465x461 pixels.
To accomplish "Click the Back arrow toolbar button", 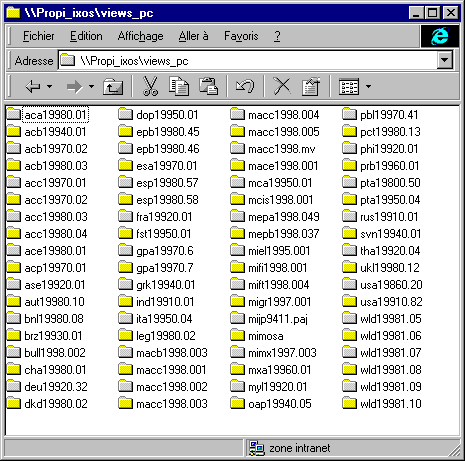I will [x=33, y=87].
